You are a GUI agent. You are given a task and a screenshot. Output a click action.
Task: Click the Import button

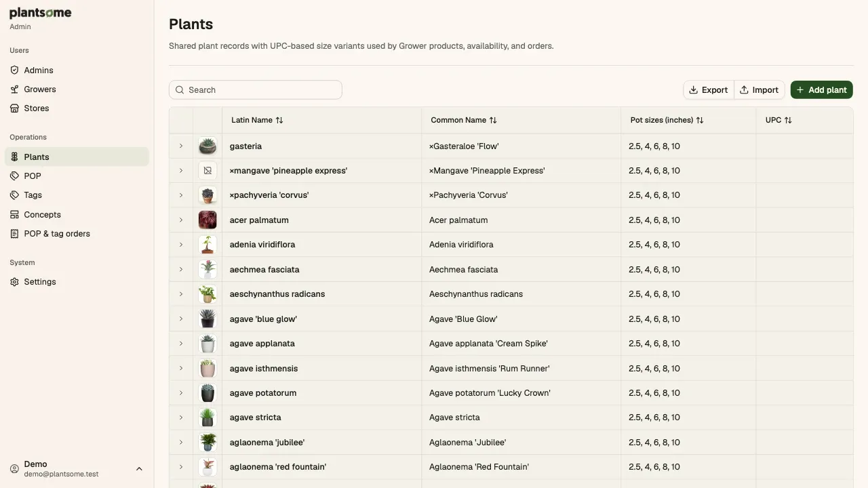pos(759,89)
